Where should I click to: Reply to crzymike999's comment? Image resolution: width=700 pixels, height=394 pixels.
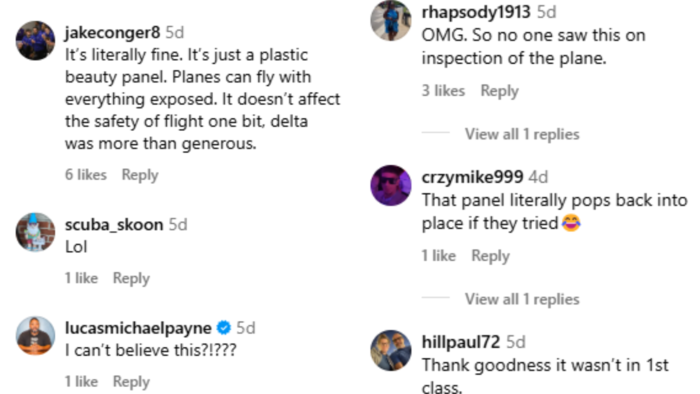coord(490,256)
